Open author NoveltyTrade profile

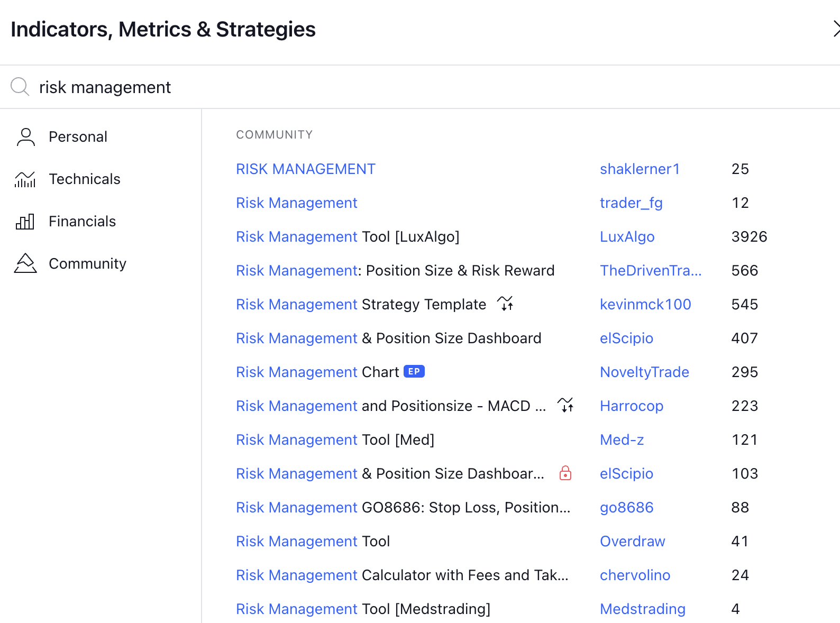[644, 372]
